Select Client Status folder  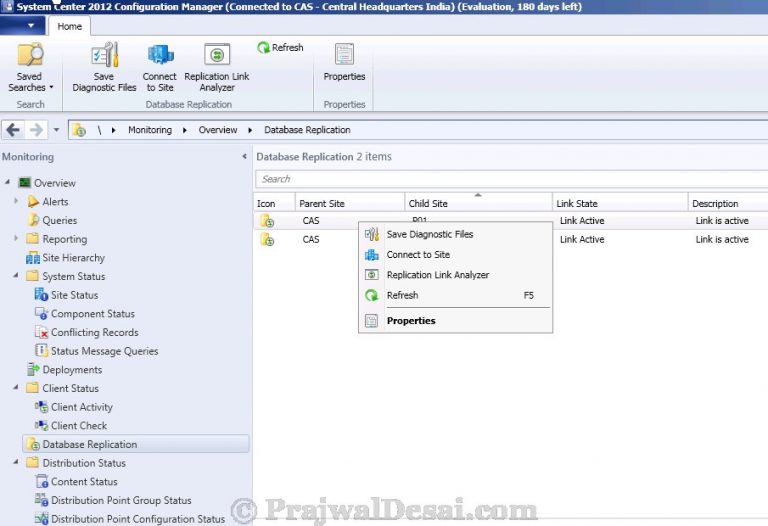(x=32, y=388)
